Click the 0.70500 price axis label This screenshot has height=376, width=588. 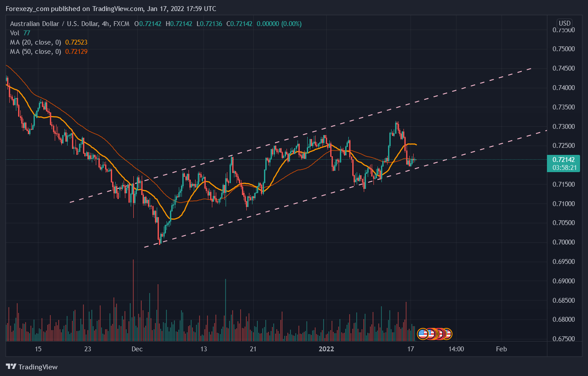click(563, 223)
